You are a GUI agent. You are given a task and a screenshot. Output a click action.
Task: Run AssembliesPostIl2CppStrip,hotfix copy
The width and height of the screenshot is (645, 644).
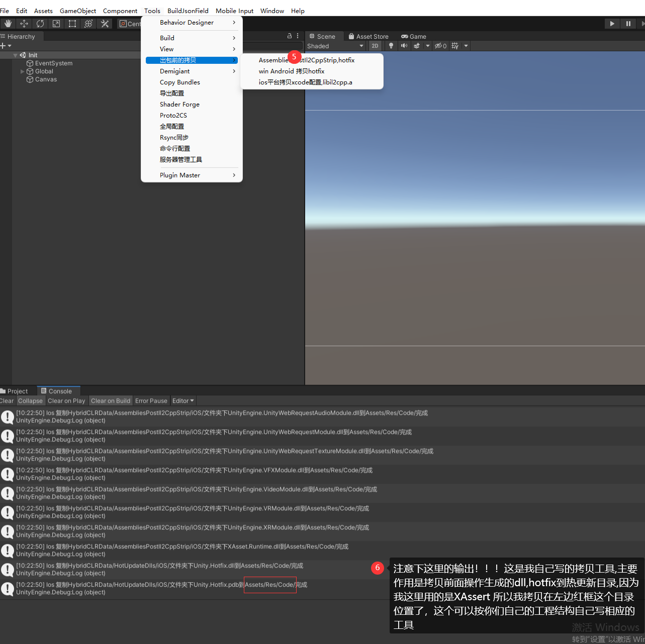[312, 60]
